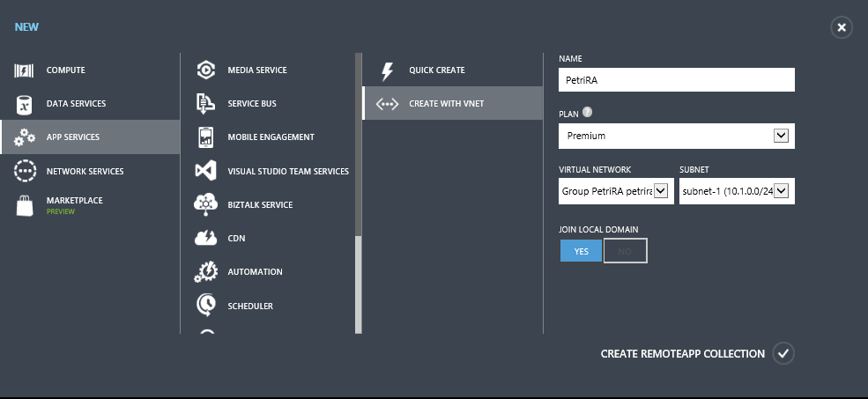
Task: Set Join Local Domain to Yes
Action: [581, 251]
